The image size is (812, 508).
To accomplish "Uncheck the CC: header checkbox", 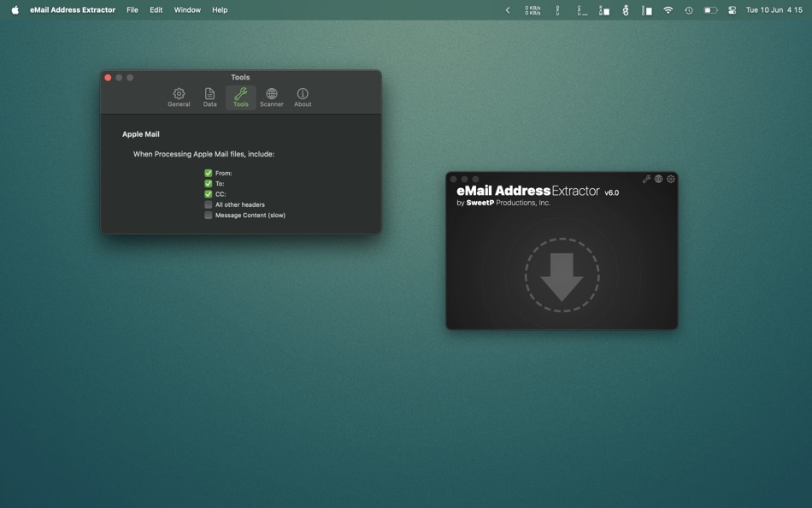I will [x=209, y=194].
